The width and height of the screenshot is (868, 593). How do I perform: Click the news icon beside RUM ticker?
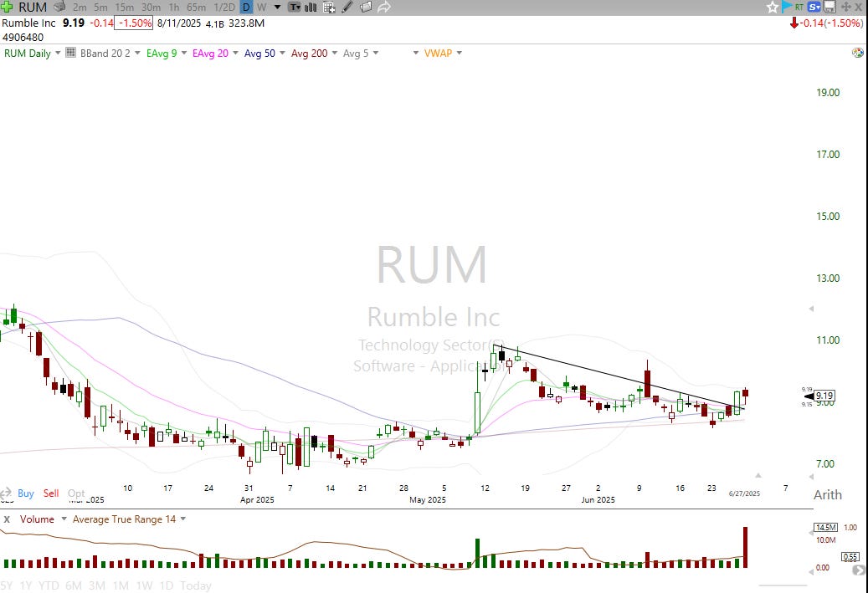click(60, 7)
